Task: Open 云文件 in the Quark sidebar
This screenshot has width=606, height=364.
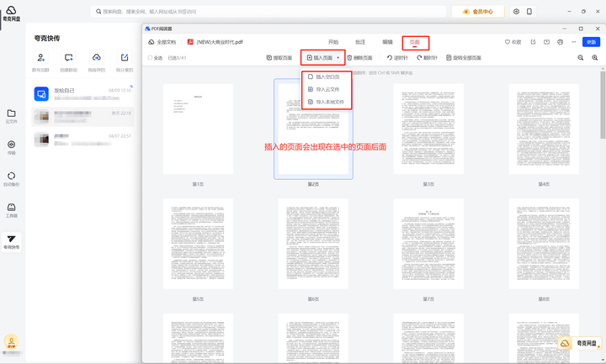Action: click(11, 116)
